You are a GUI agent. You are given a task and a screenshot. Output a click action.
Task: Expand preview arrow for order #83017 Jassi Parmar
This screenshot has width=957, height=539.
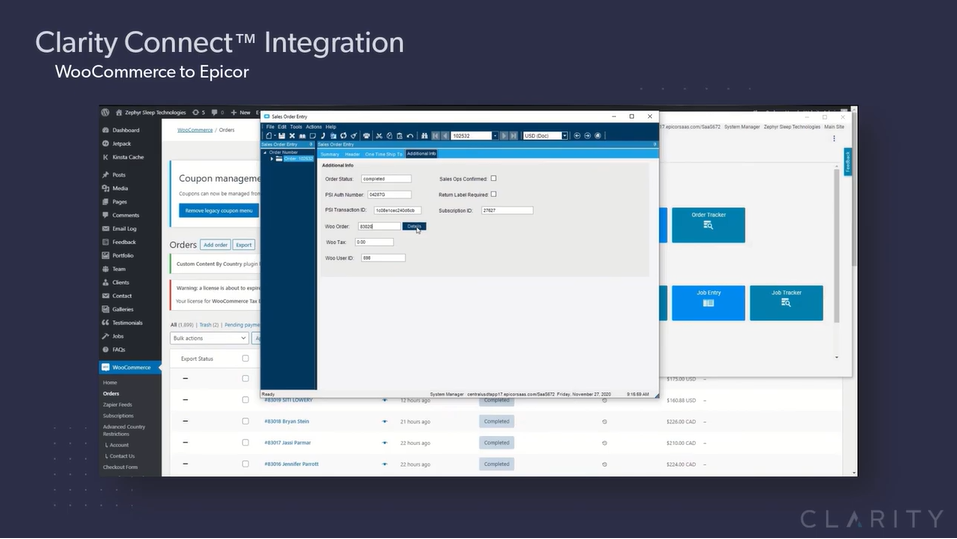click(x=385, y=443)
